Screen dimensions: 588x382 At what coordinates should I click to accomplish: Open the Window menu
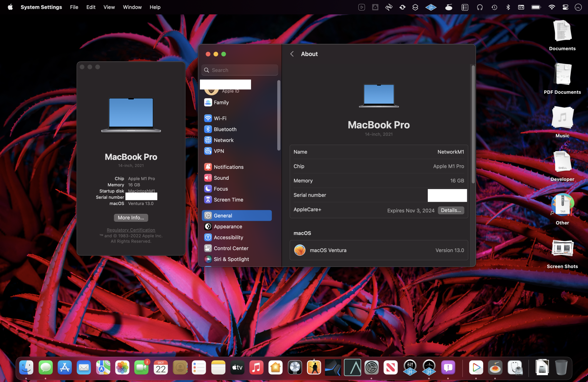coord(132,7)
